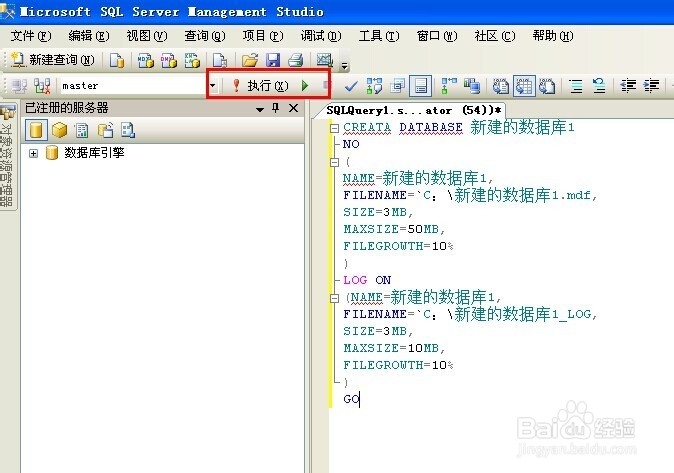Open the 调试(D) menu
674x473 pixels.
tap(321, 36)
